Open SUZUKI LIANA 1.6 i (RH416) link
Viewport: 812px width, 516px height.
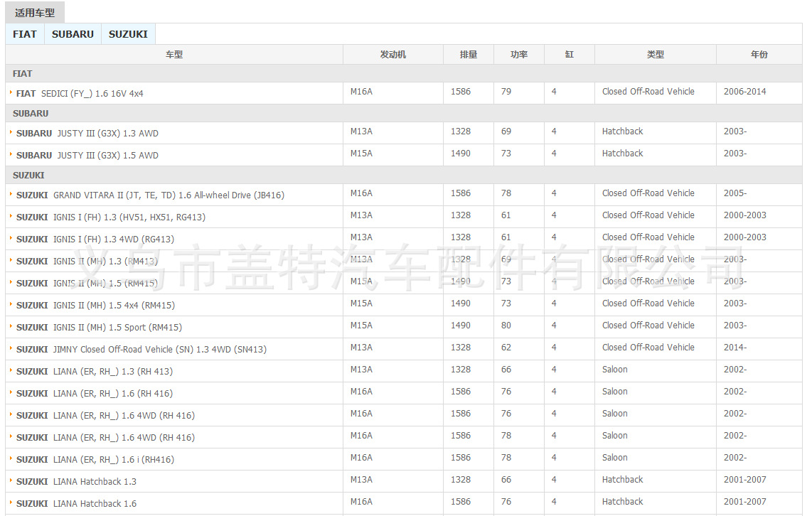[95, 460]
